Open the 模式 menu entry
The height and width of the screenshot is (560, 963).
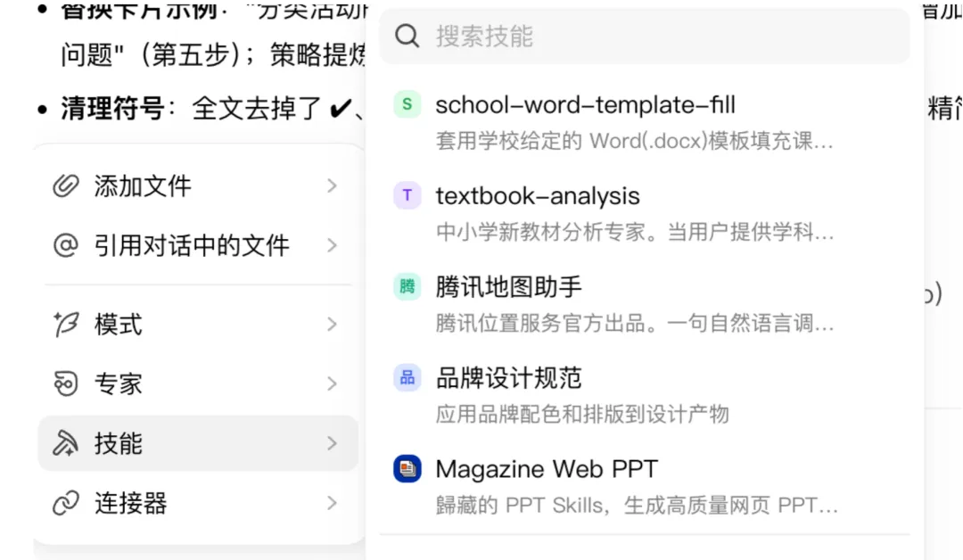click(198, 324)
